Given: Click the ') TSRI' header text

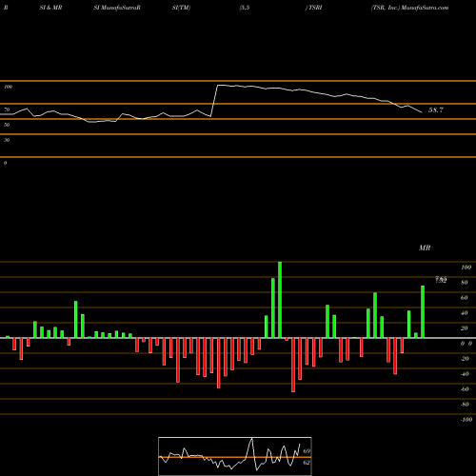Looking at the screenshot, I should point(313,8).
